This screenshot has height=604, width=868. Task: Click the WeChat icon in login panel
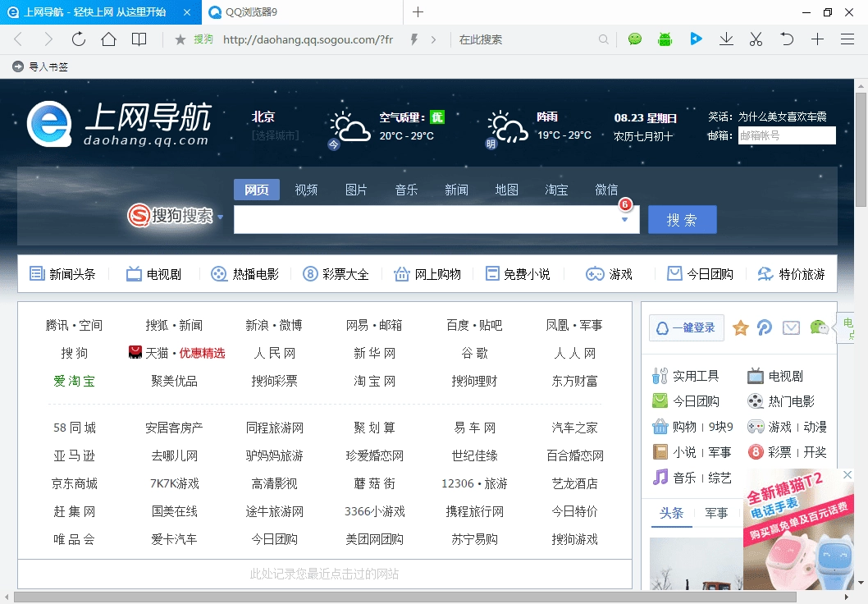click(x=820, y=327)
